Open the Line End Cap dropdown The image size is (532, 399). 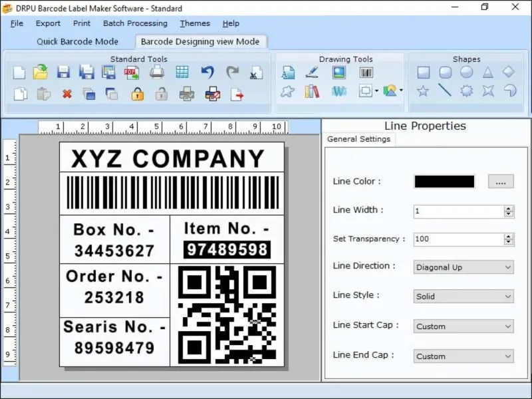pyautogui.click(x=464, y=356)
